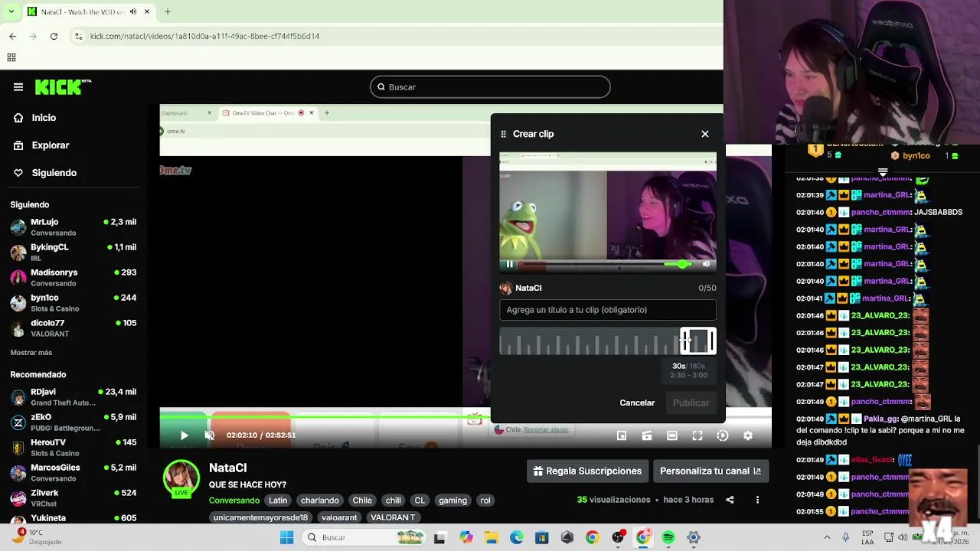Go back in the browser

pos(12,36)
